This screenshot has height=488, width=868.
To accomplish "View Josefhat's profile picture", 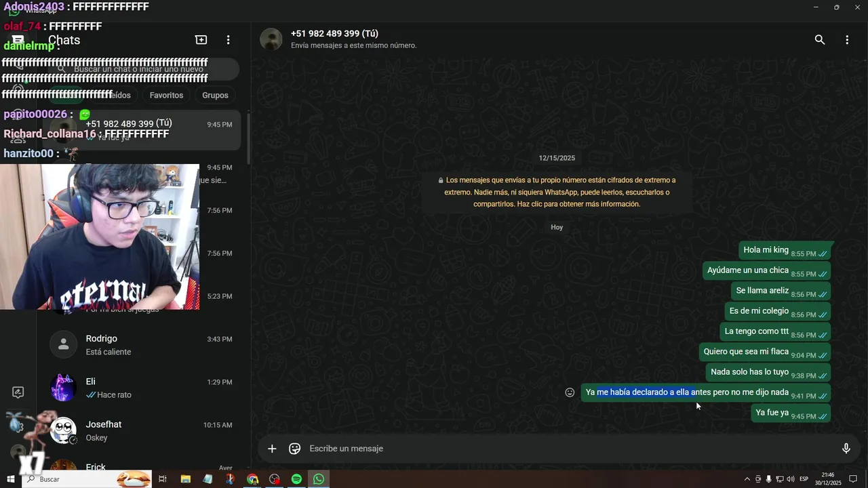I will tap(63, 430).
